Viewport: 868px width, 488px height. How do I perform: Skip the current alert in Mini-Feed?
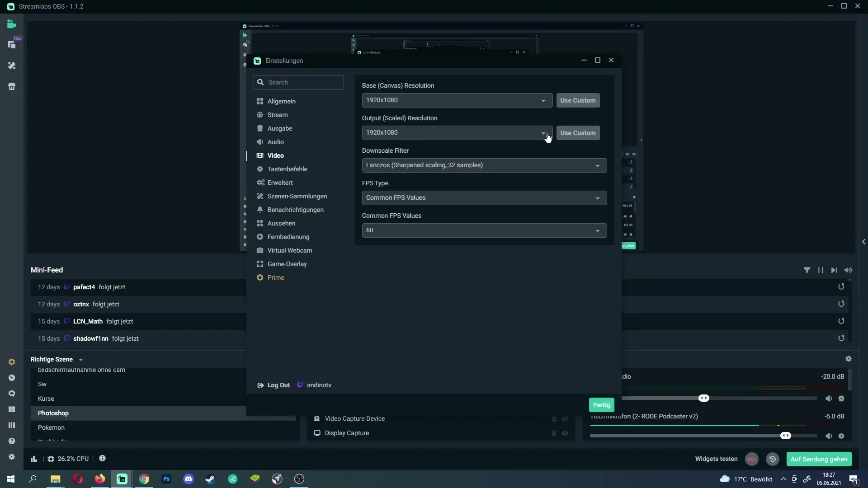834,270
